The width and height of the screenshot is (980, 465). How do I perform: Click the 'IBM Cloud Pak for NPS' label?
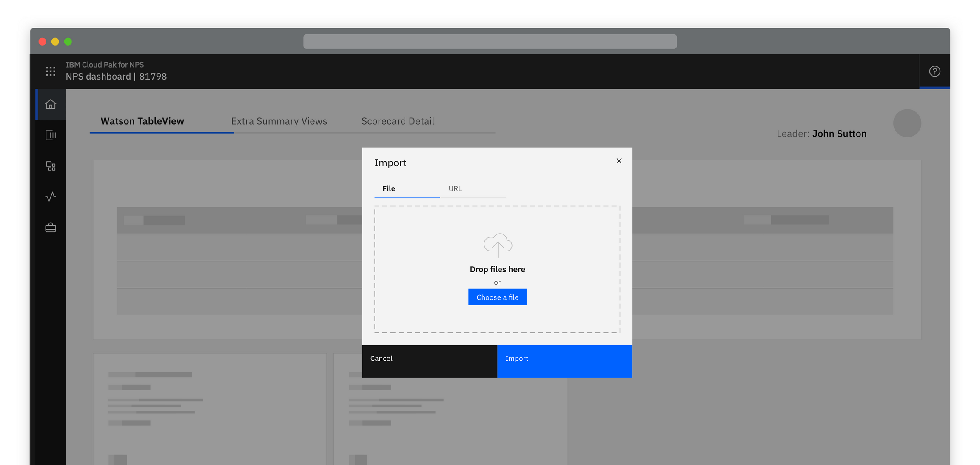point(105,65)
